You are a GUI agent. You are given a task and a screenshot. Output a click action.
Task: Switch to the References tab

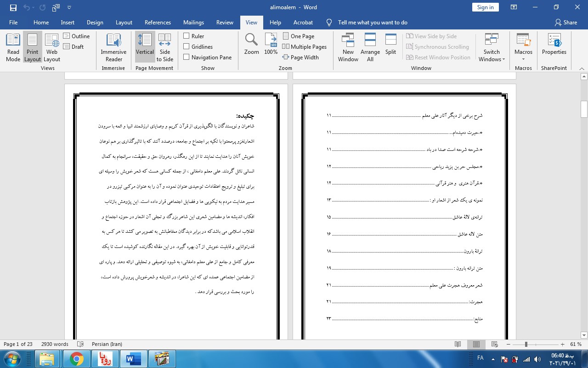158,23
